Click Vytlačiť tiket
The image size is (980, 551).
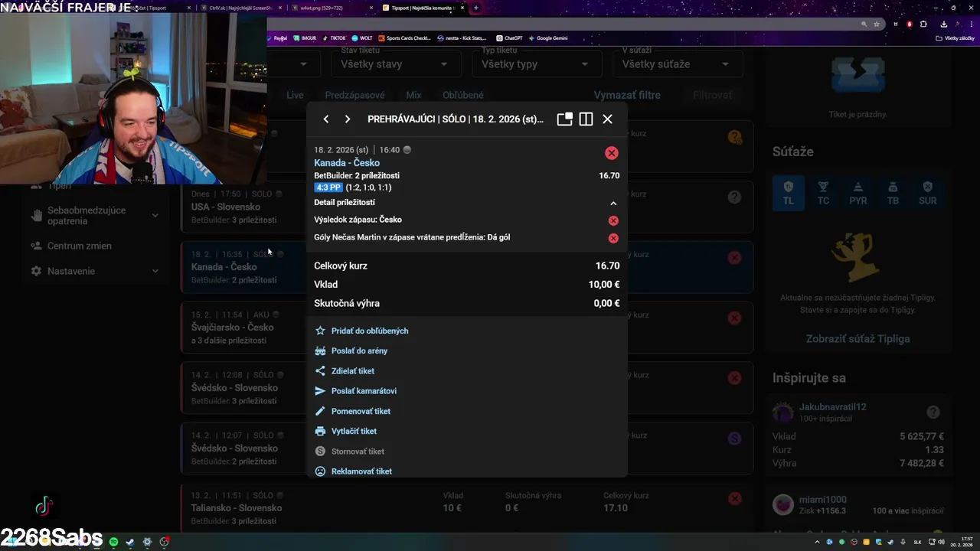pos(354,431)
